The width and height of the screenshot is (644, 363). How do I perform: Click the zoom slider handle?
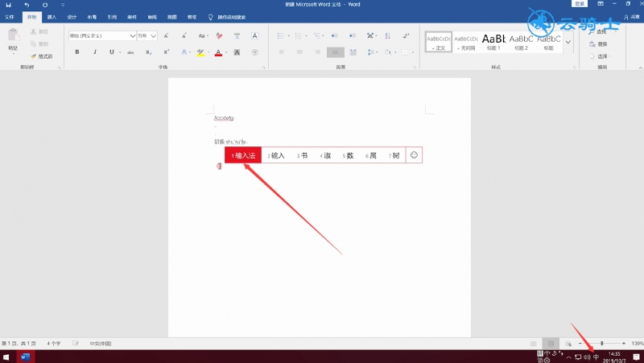(601, 344)
